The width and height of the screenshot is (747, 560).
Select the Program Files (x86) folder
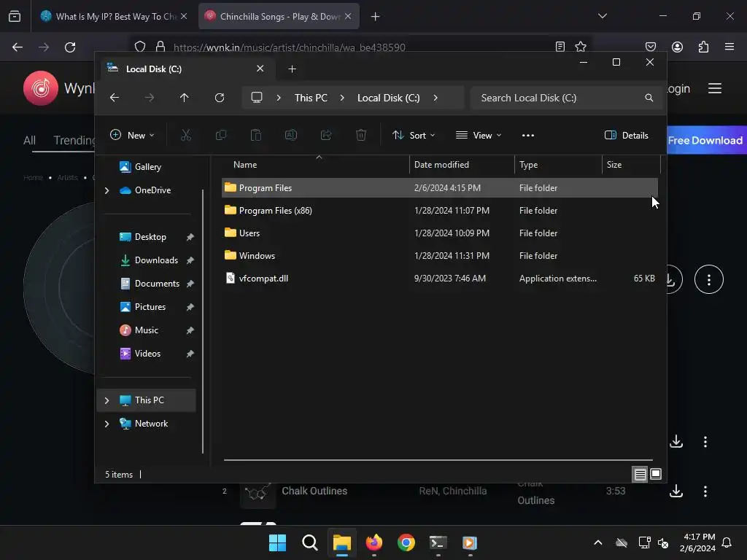click(440, 211)
